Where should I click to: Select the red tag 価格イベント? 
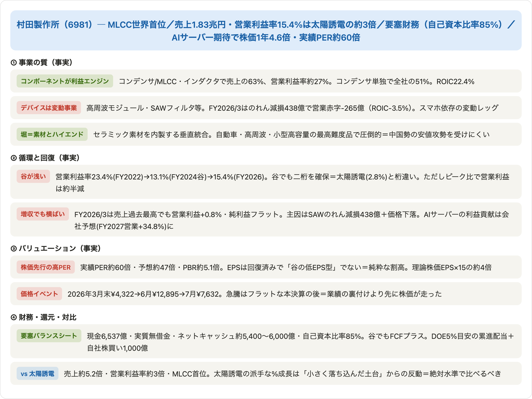39,294
